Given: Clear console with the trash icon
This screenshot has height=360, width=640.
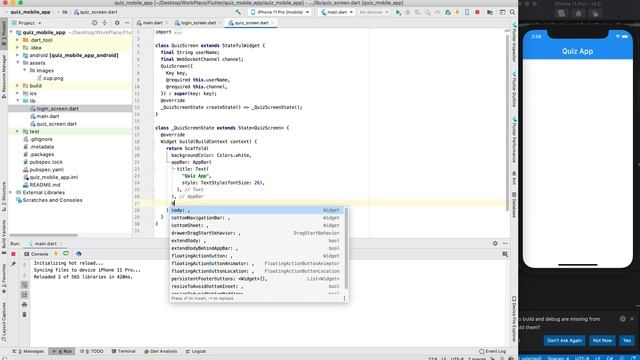Looking at the screenshot, I should [24, 314].
